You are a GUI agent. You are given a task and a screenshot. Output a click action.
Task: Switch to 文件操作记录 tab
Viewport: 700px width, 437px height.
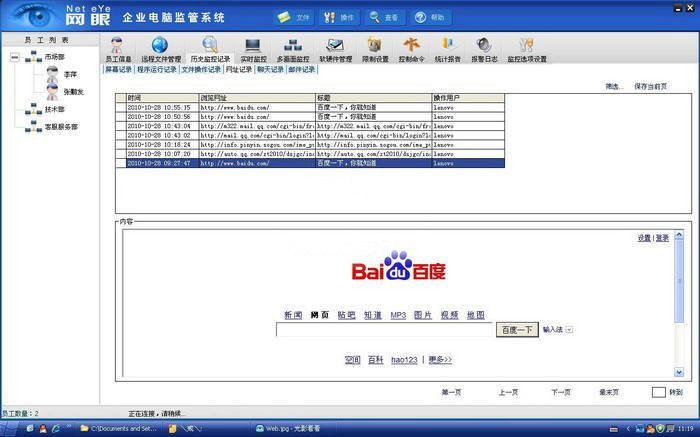(201, 70)
